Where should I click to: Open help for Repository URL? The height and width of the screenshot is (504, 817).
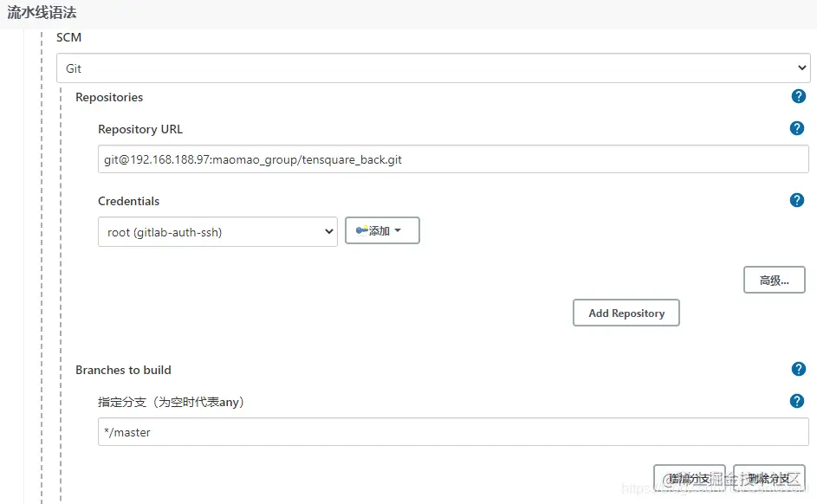tap(797, 128)
